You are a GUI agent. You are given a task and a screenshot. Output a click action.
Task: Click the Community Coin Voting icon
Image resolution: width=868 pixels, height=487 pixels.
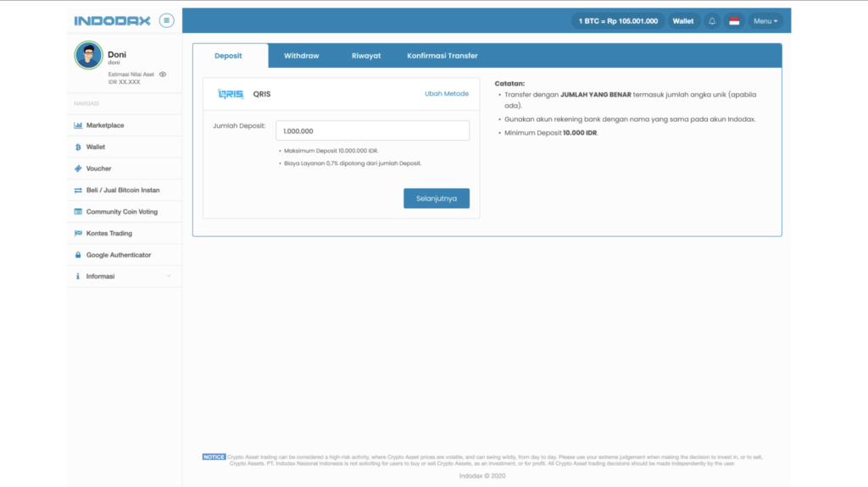[x=78, y=212]
